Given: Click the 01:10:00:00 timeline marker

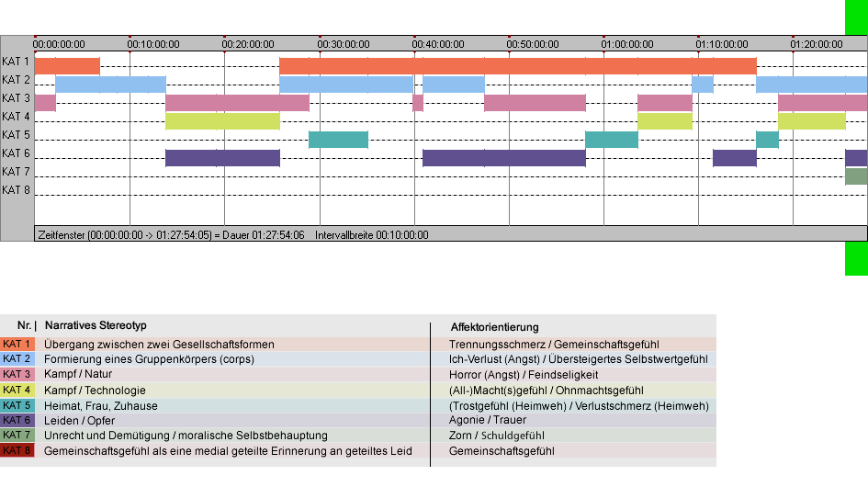Looking at the screenshot, I should pos(722,44).
